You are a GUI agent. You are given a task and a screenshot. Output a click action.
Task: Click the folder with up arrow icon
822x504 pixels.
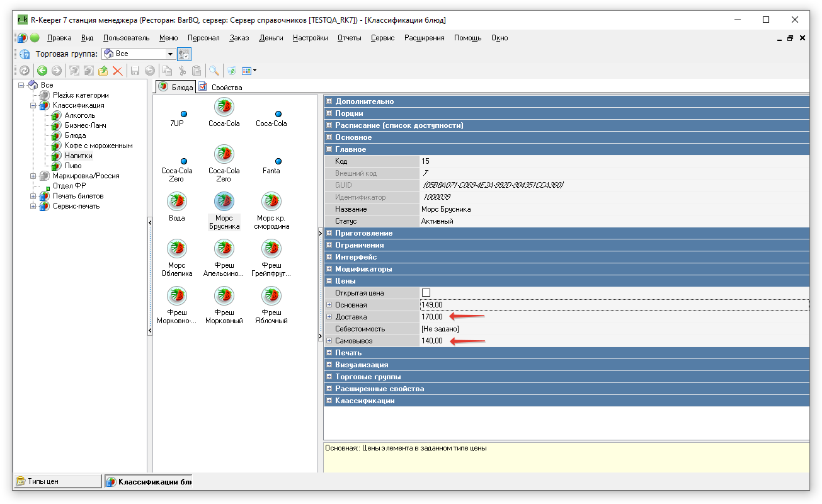[x=103, y=71]
